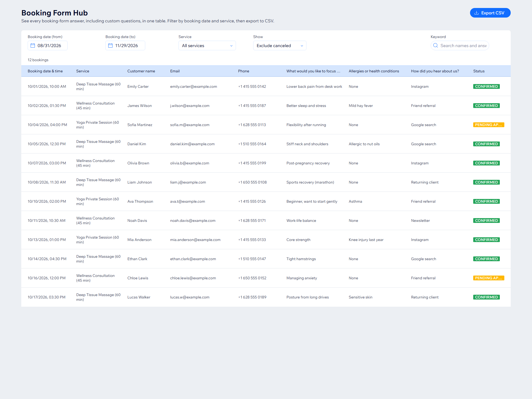Click the Email column header
This screenshot has height=399, width=532.
pyautogui.click(x=175, y=71)
